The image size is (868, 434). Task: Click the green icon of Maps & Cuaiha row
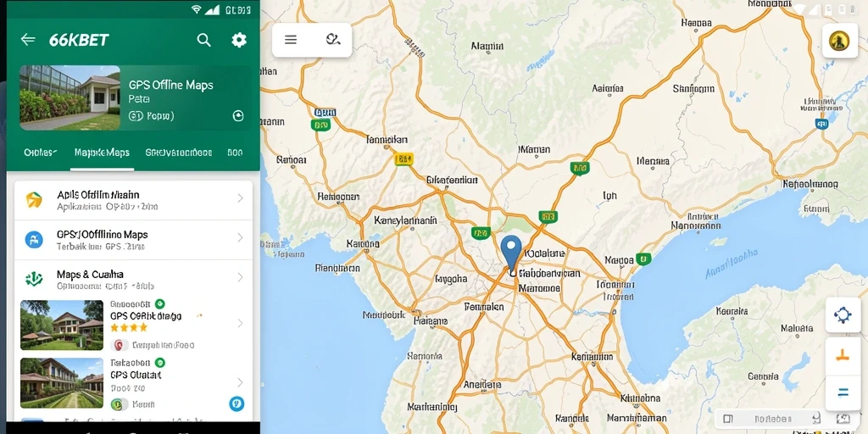tap(34, 279)
